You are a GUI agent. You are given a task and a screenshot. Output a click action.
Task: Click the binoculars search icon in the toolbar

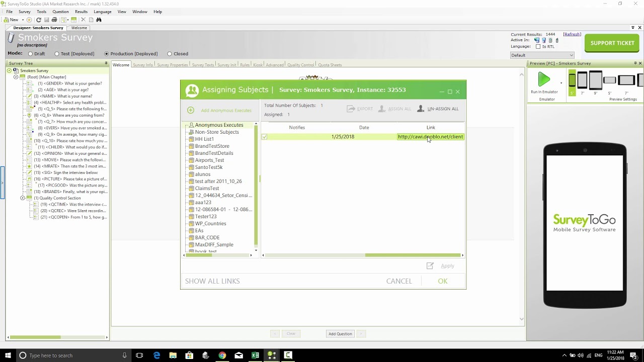click(99, 20)
